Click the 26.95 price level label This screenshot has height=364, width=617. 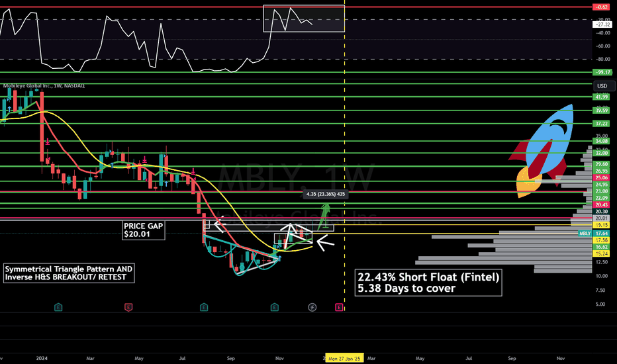(x=602, y=171)
